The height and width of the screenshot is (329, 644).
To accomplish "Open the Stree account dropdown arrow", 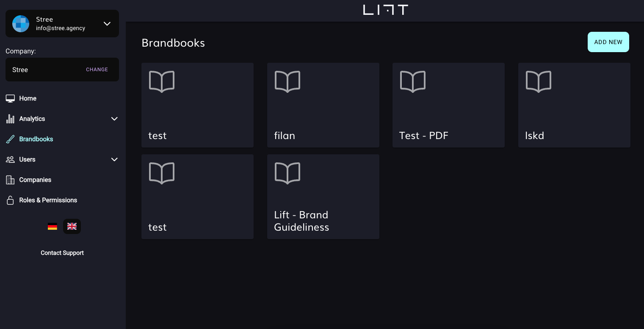I will coord(107,24).
